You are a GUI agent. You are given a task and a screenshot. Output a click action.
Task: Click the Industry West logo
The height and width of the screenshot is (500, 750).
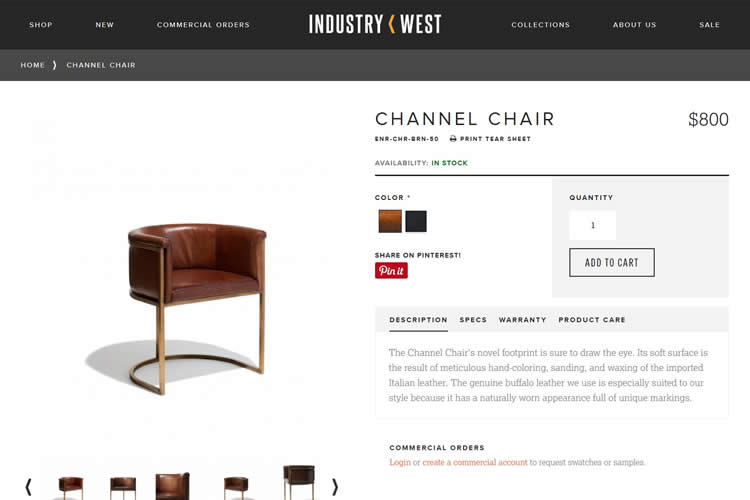tap(375, 24)
